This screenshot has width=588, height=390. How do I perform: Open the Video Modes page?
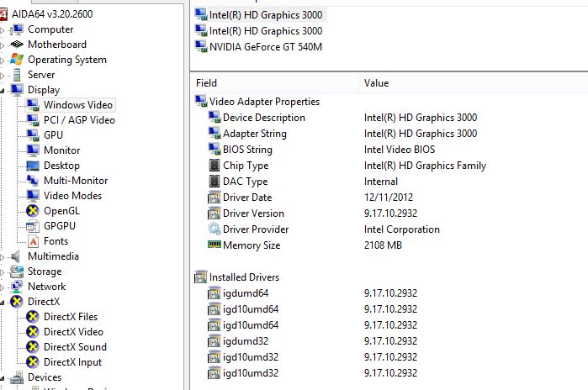tap(72, 196)
